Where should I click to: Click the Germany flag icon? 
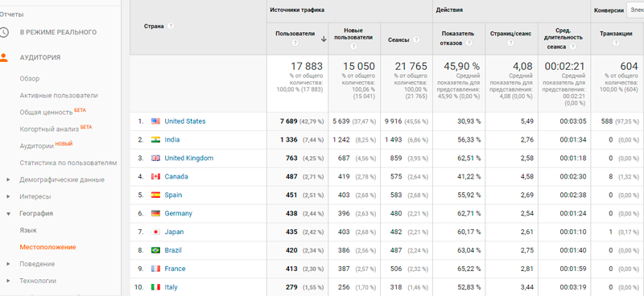coord(155,213)
